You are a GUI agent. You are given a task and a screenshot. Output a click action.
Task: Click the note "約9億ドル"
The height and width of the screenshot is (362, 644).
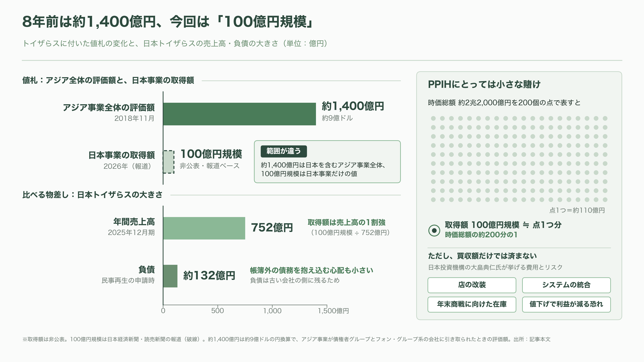[337, 118]
